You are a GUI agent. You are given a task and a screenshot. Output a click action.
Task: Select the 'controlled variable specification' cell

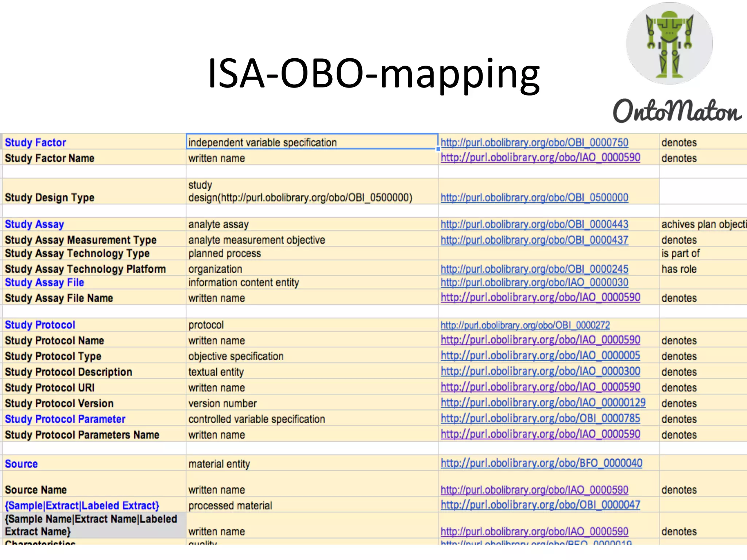pyautogui.click(x=312, y=418)
